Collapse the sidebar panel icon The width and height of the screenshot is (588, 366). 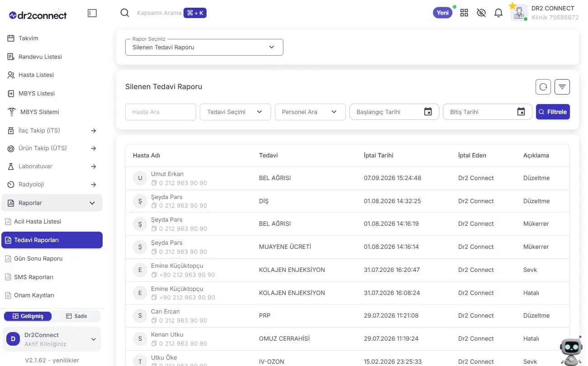click(92, 14)
